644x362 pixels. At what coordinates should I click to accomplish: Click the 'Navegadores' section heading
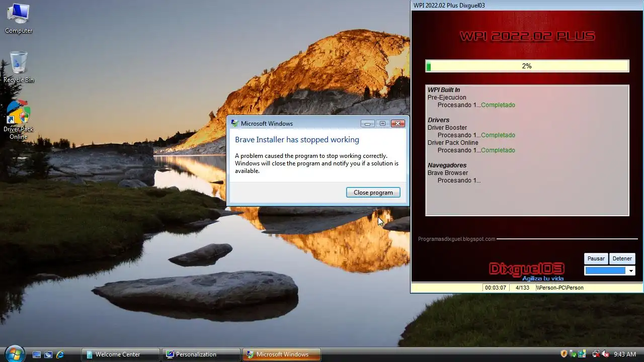pyautogui.click(x=447, y=165)
